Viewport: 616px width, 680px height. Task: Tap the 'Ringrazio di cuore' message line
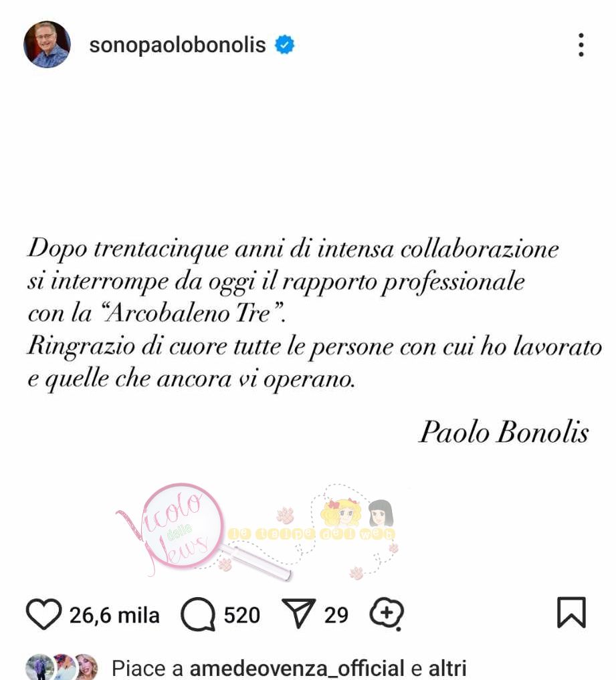pyautogui.click(x=314, y=346)
